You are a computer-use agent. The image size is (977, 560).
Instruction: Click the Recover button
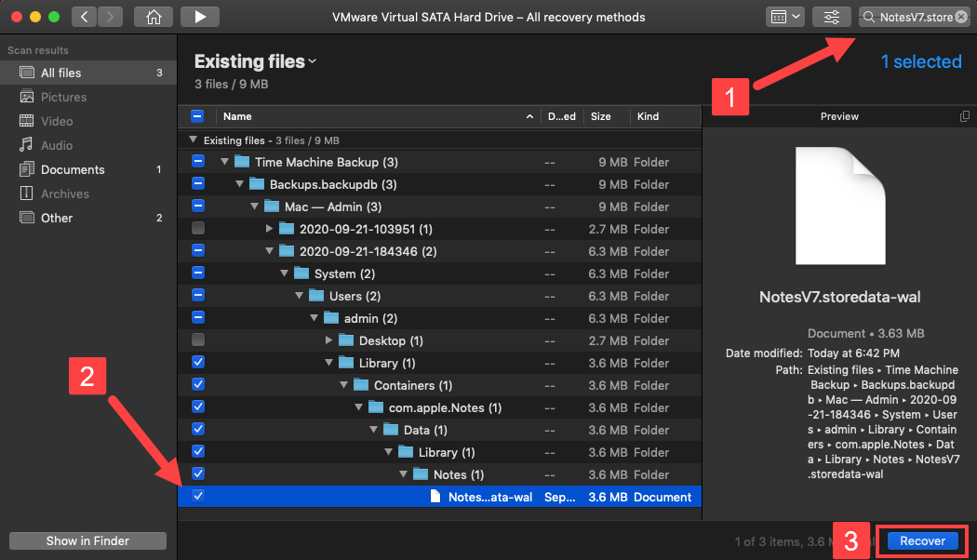(921, 540)
